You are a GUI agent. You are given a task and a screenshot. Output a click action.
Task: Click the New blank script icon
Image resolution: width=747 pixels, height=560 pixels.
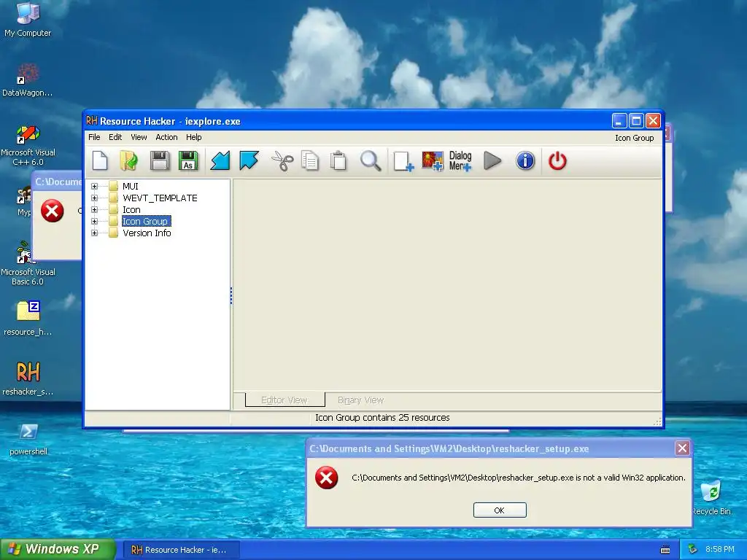point(99,160)
